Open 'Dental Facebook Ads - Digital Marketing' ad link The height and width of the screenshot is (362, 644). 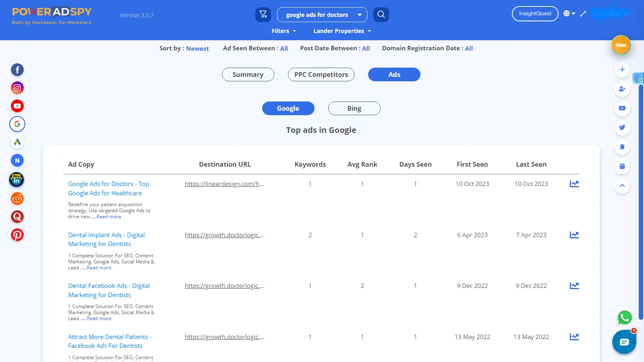pos(109,290)
